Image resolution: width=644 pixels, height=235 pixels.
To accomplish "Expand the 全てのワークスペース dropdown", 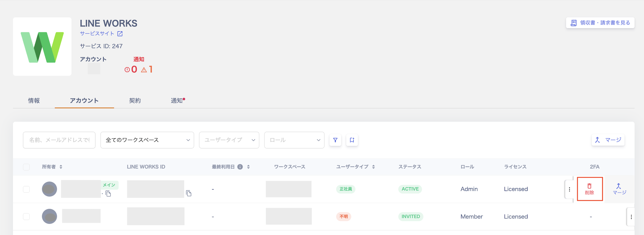I will click(147, 140).
